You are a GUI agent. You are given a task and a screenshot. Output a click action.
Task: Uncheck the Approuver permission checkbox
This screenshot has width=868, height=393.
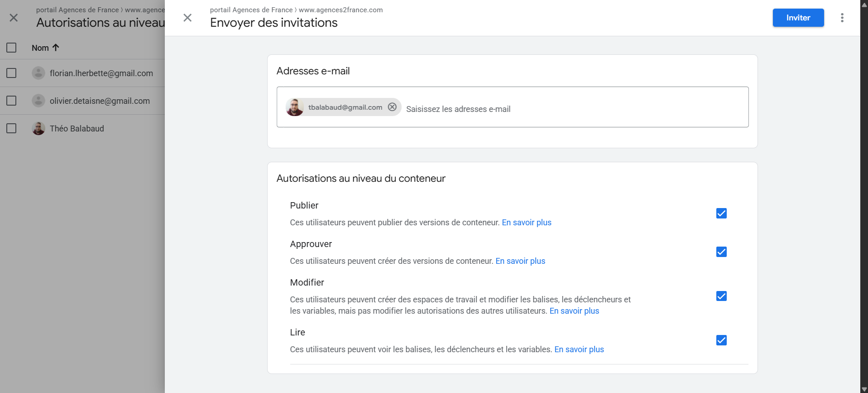[721, 252]
